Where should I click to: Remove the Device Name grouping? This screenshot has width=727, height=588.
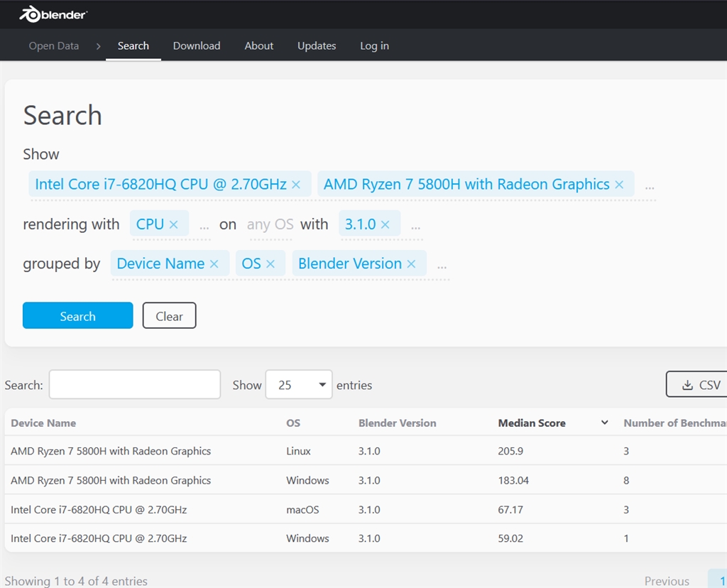(x=214, y=264)
